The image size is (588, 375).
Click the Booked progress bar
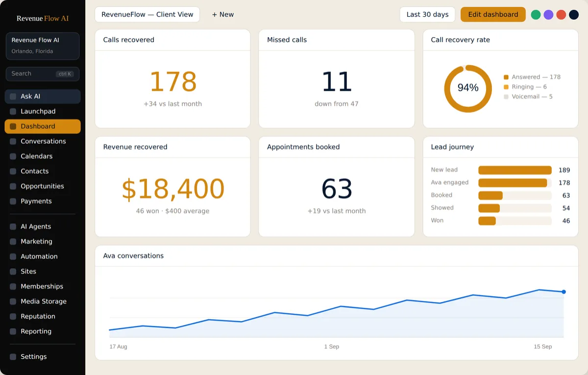coord(515,196)
